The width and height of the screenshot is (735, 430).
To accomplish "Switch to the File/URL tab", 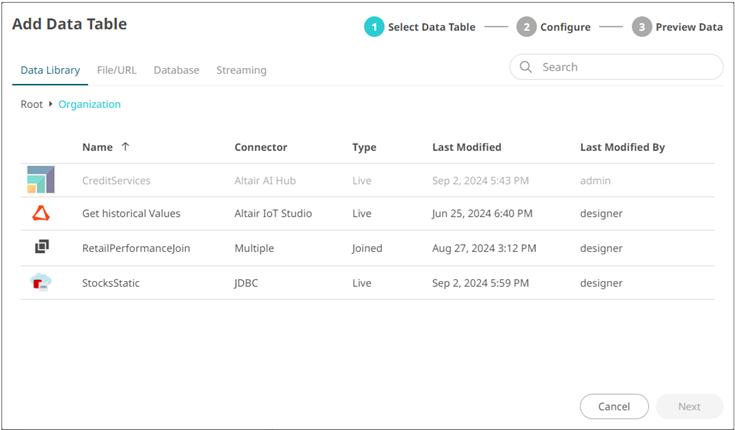I will point(116,70).
